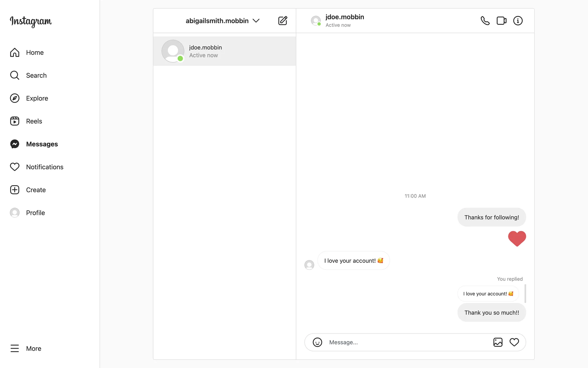Select the jdoe.mobbin conversation in list
Image resolution: width=588 pixels, height=368 pixels.
pyautogui.click(x=224, y=51)
